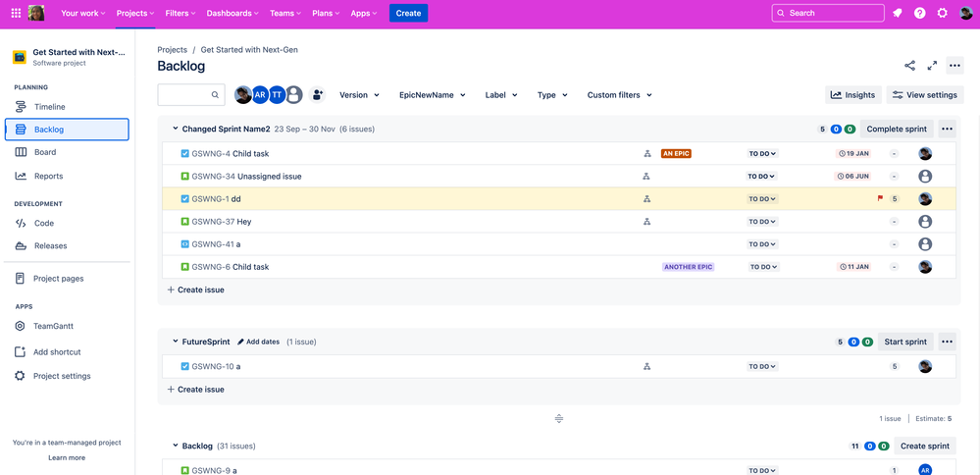The height and width of the screenshot is (475, 980).
Task: Open the Plans menu
Action: point(326,13)
